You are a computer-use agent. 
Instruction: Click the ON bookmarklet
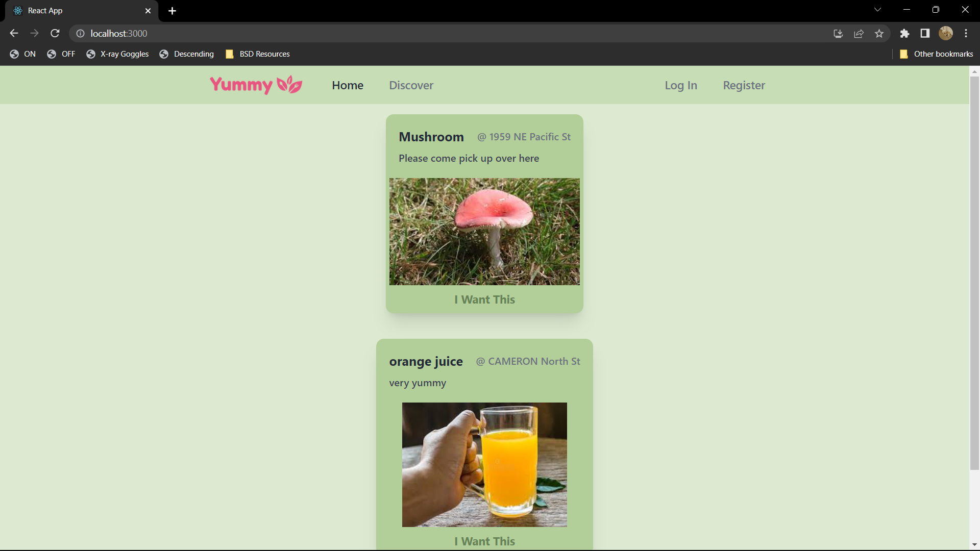click(x=23, y=54)
